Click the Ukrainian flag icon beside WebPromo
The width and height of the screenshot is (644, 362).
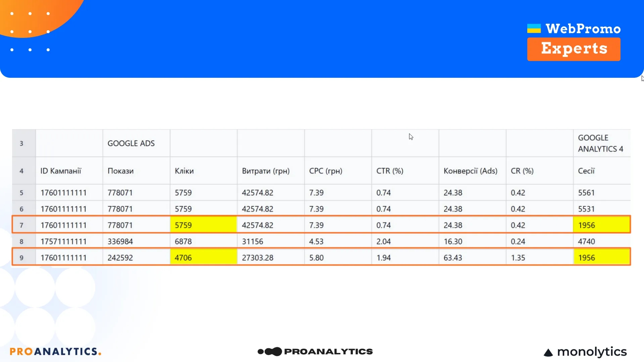(534, 29)
